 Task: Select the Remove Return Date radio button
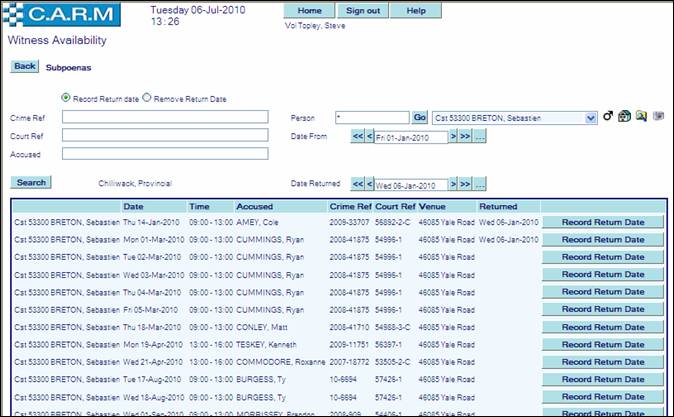point(146,97)
